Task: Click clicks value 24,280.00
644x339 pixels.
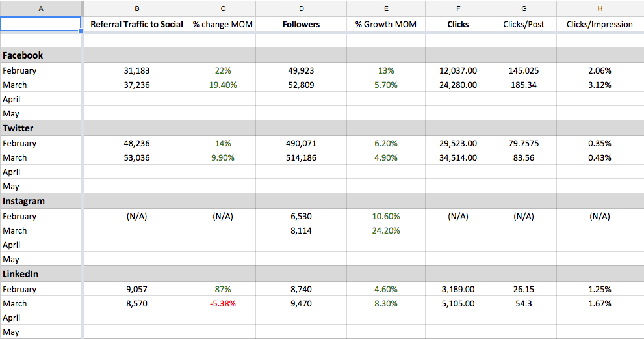Action: pyautogui.click(x=458, y=85)
